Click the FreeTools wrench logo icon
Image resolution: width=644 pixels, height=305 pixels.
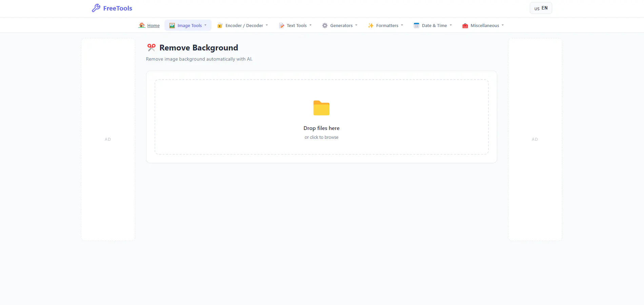point(96,8)
